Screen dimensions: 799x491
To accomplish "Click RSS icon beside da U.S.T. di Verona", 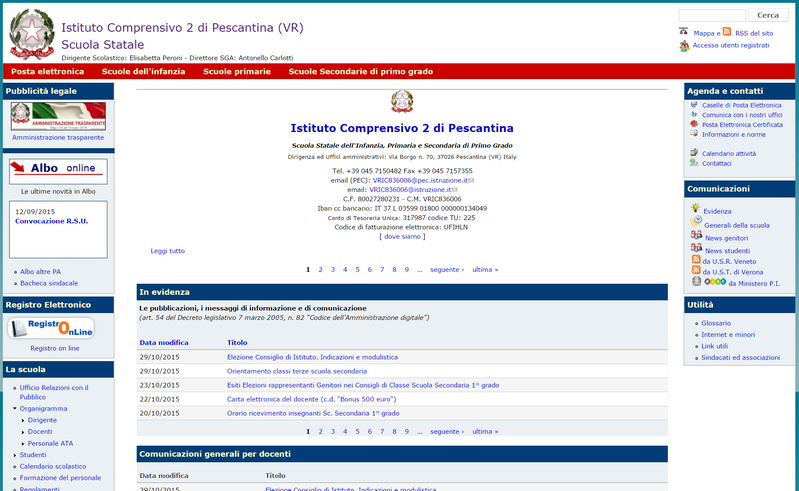I will coord(696,270).
